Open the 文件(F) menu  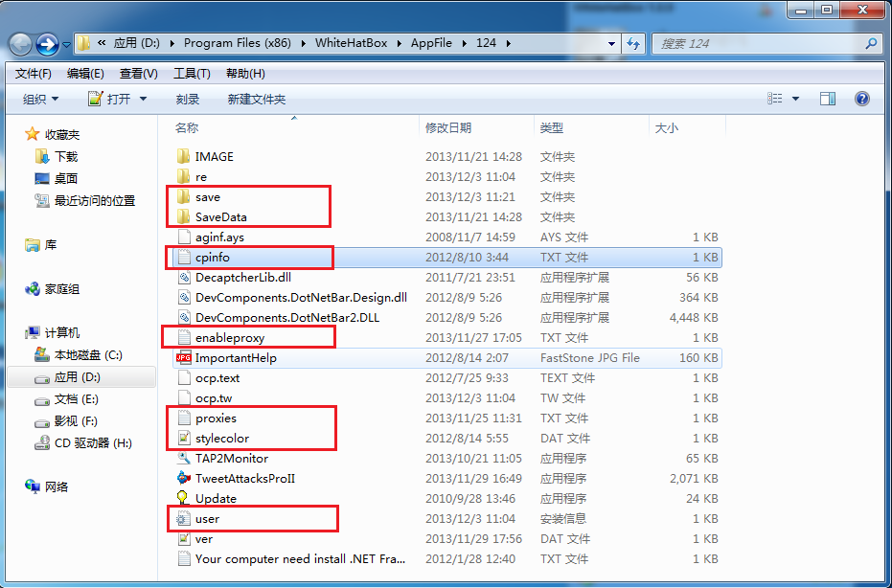point(34,74)
